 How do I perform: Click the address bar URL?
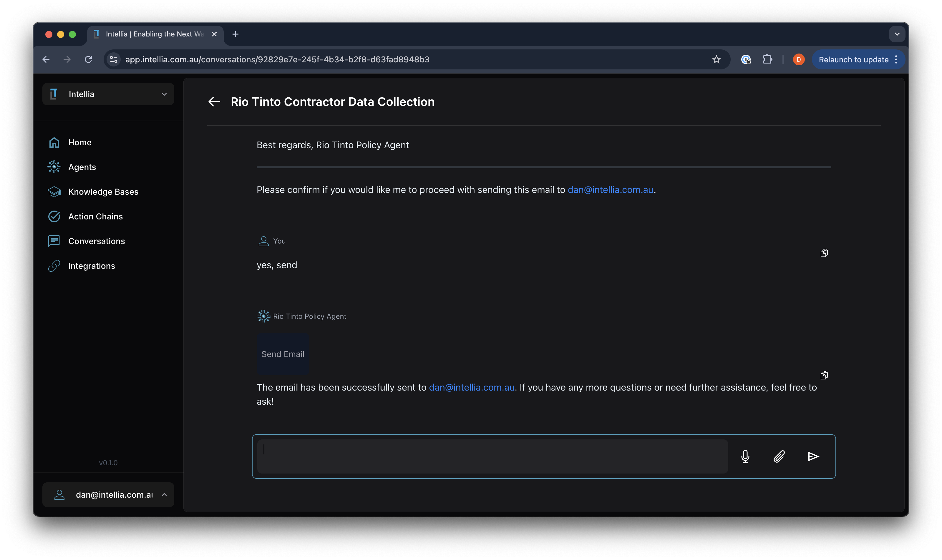tap(277, 59)
